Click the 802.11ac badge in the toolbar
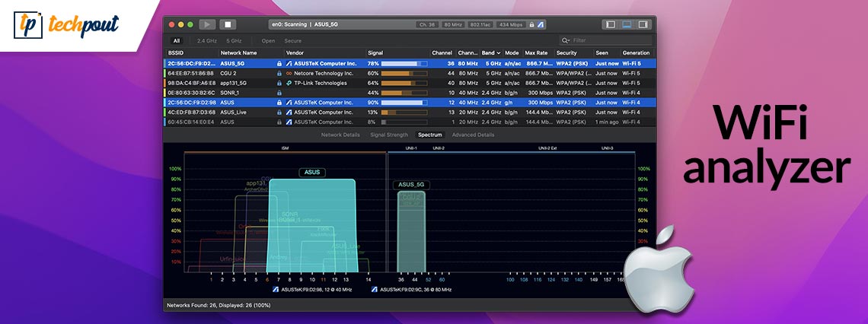This screenshot has width=868, height=324. (480, 25)
